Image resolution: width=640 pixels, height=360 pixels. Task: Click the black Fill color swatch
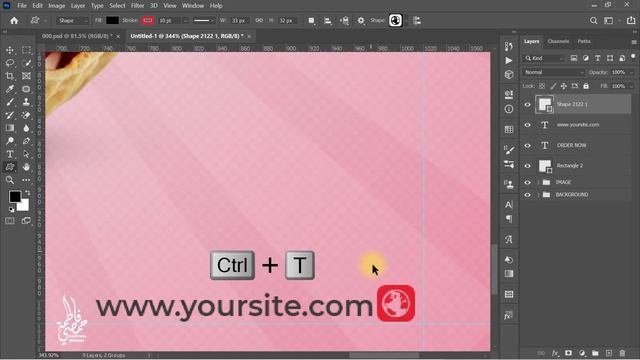tap(112, 20)
